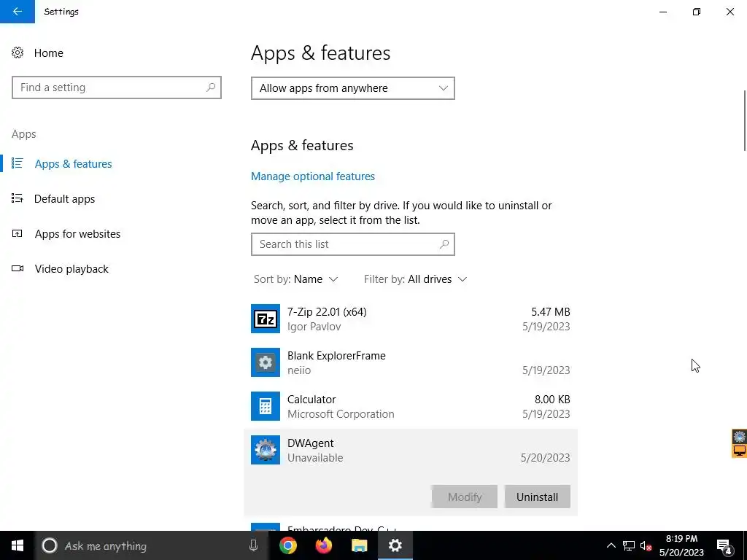Click the 5.47 MB size value
The height and width of the screenshot is (560, 747).
point(551,312)
